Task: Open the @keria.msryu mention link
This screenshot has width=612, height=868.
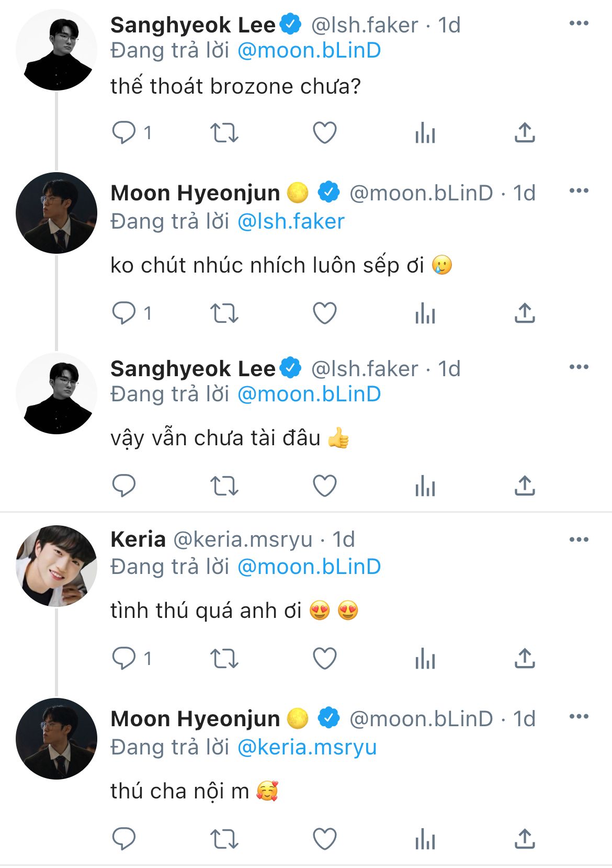Action: click(307, 747)
